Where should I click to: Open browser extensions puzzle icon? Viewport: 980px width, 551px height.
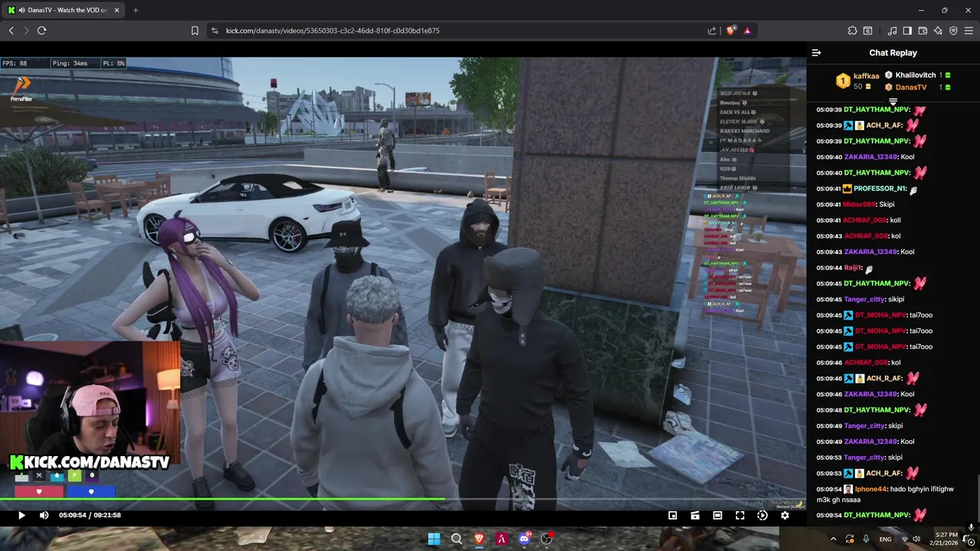click(852, 31)
